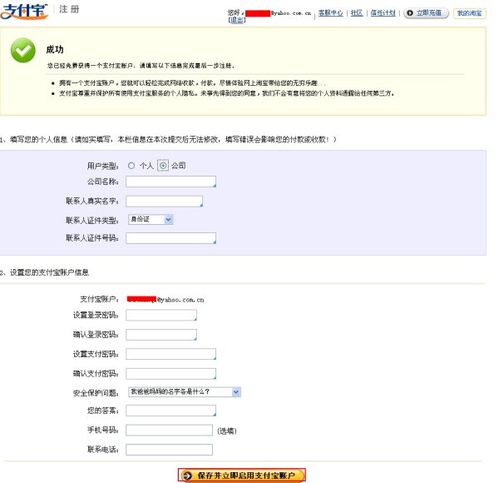Click arrow icon on the save account button

point(187,475)
